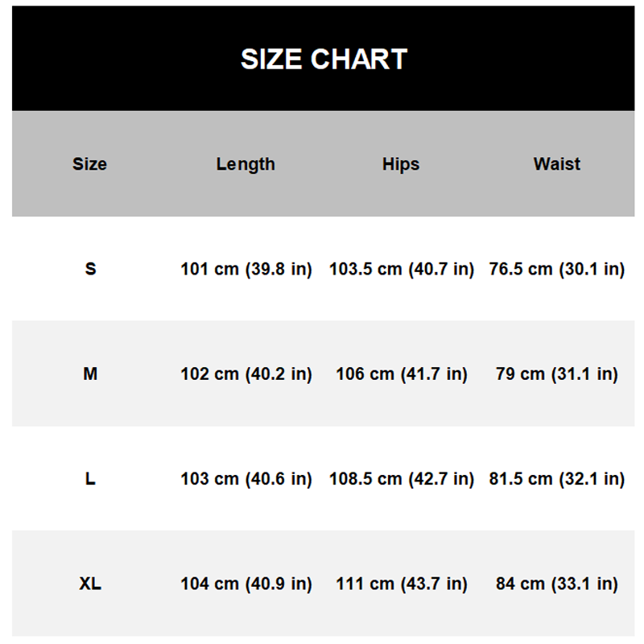Select the 101 cm length value
Viewport: 644px width, 644px height.
point(246,269)
